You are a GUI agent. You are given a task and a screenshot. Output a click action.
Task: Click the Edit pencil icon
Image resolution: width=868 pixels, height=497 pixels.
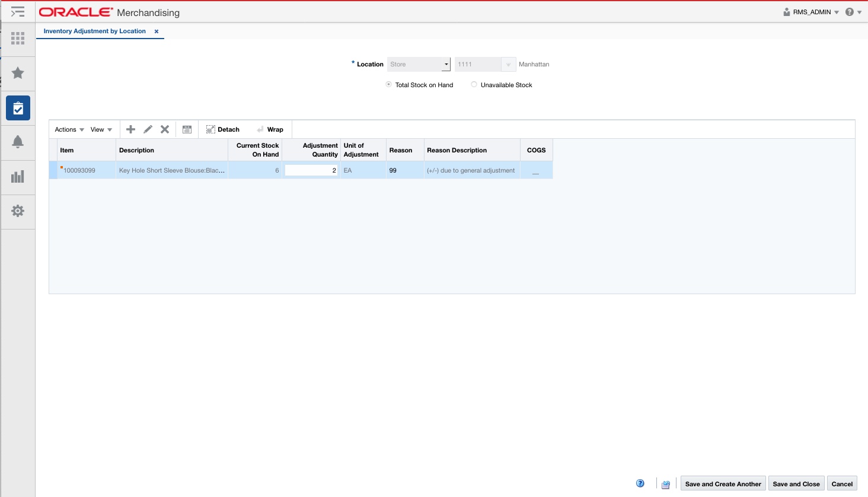pyautogui.click(x=148, y=129)
